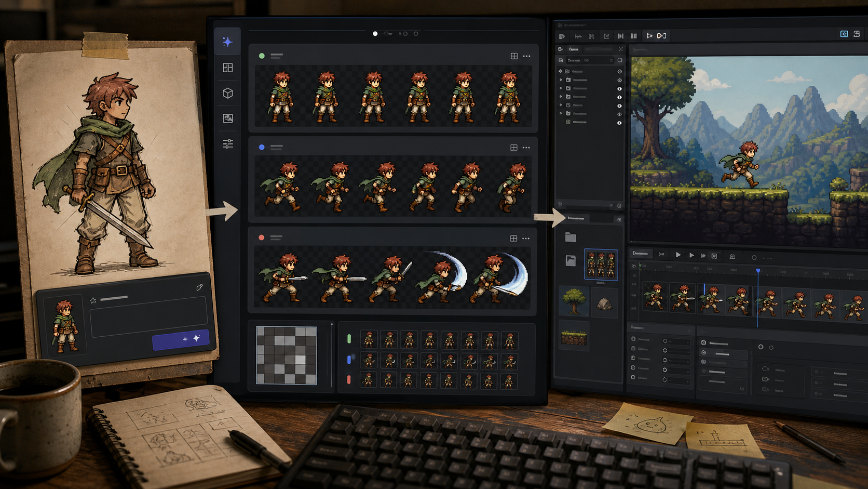Click the record circle in timeline toolbar
The height and width of the screenshot is (489, 868).
tap(754, 257)
